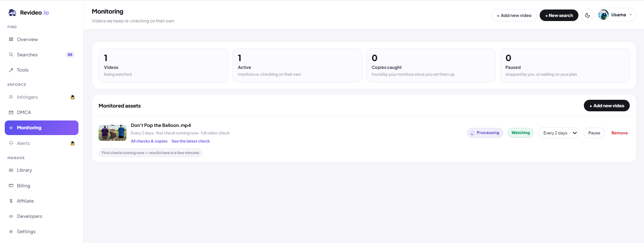This screenshot has width=644, height=243.
Task: Select the Monitoring sidebar item
Action: [x=41, y=128]
